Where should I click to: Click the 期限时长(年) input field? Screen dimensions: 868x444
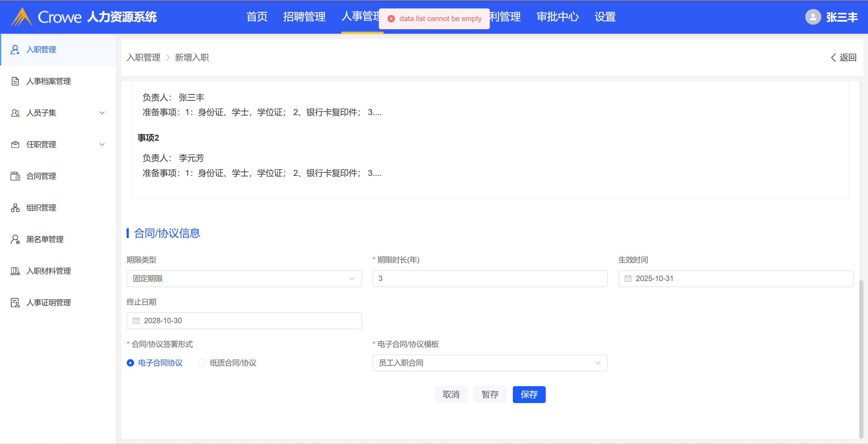[x=490, y=278]
